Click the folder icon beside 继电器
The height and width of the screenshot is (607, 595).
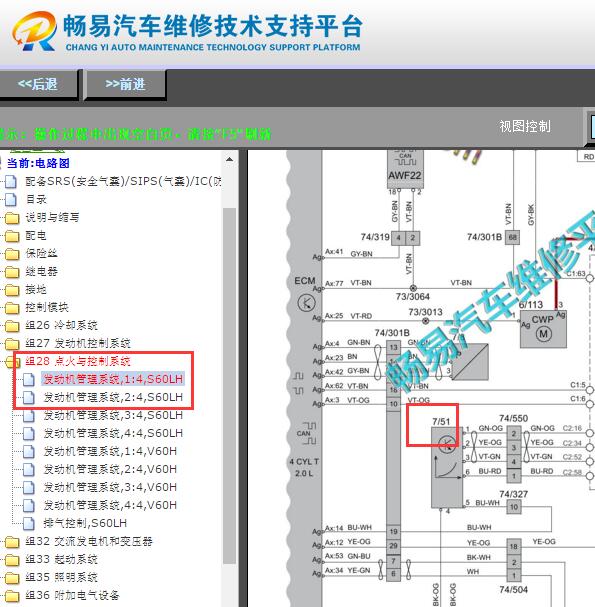[12, 272]
